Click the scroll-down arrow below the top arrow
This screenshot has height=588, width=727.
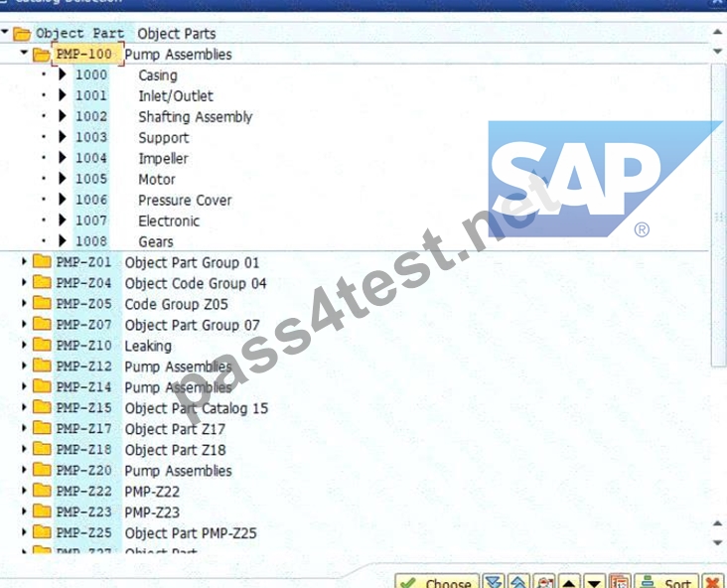pos(717,51)
